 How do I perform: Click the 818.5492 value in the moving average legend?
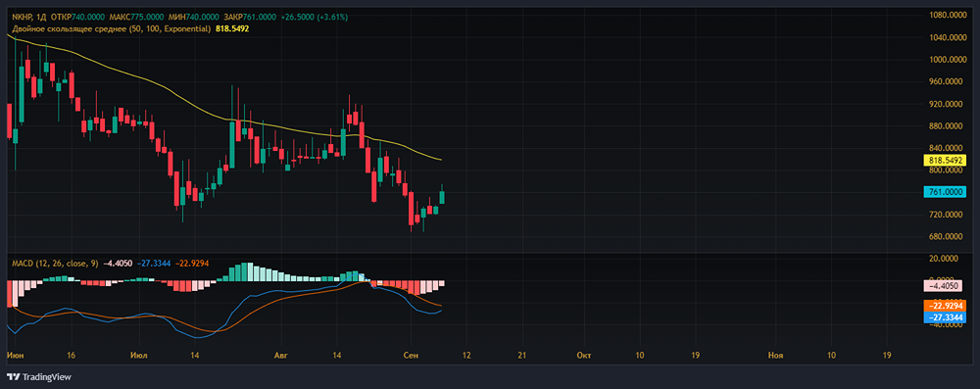[x=232, y=28]
